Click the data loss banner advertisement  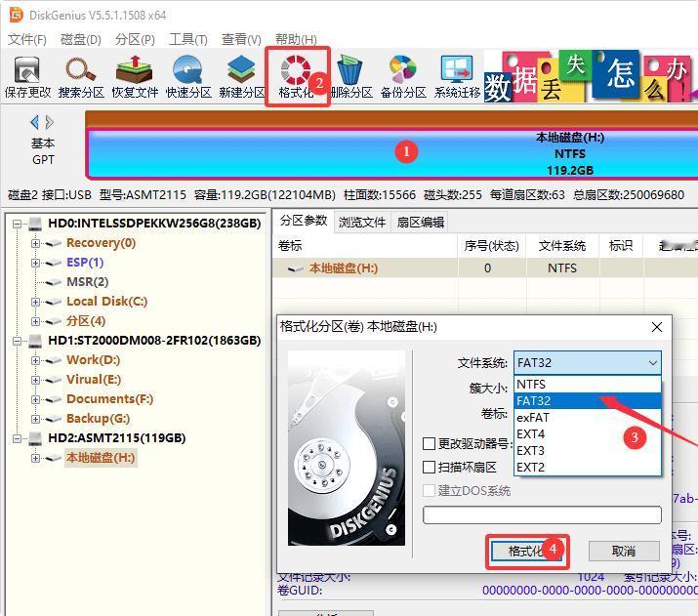(591, 76)
